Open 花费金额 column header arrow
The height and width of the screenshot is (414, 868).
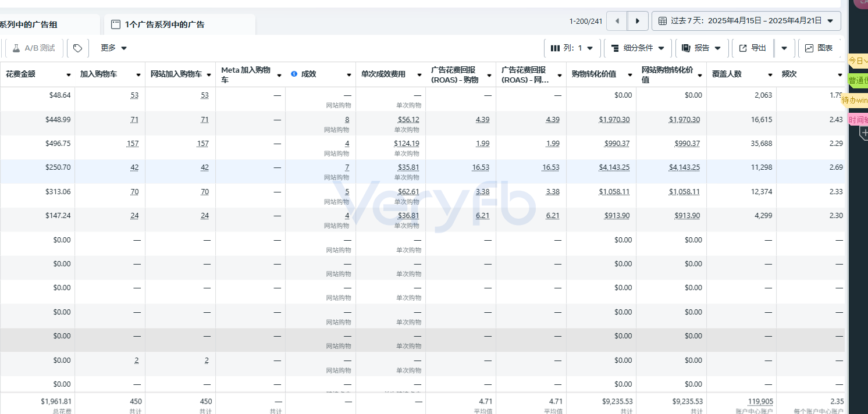69,75
